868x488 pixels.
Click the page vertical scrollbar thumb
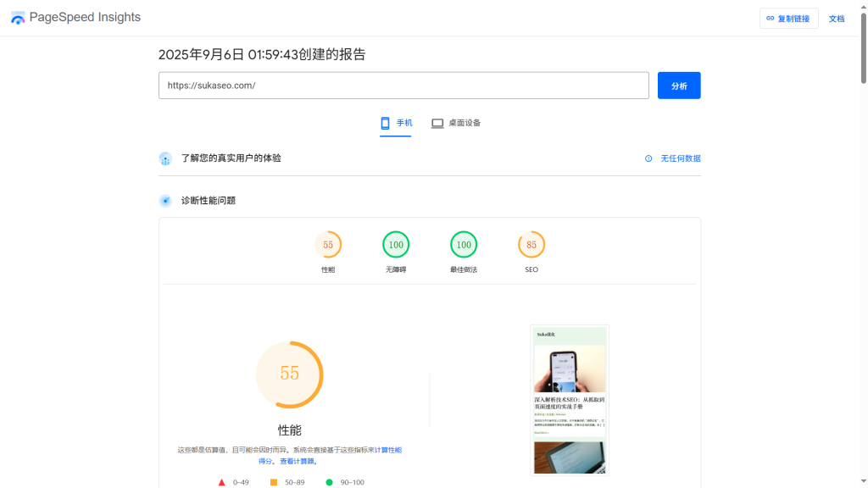click(863, 48)
